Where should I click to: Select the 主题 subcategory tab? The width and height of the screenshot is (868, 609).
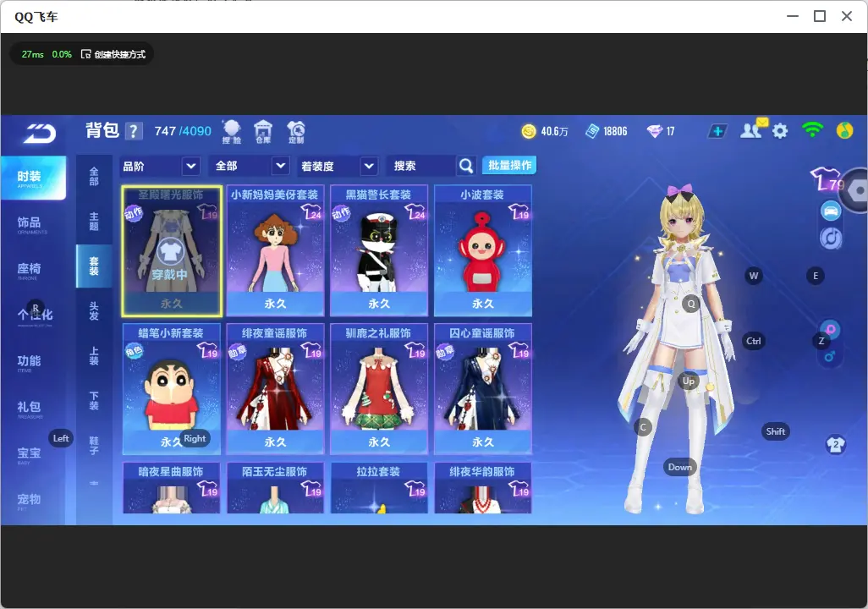94,221
